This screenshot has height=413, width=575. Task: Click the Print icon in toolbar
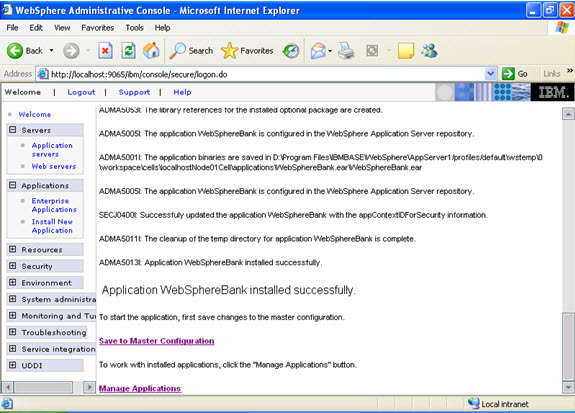(346, 51)
